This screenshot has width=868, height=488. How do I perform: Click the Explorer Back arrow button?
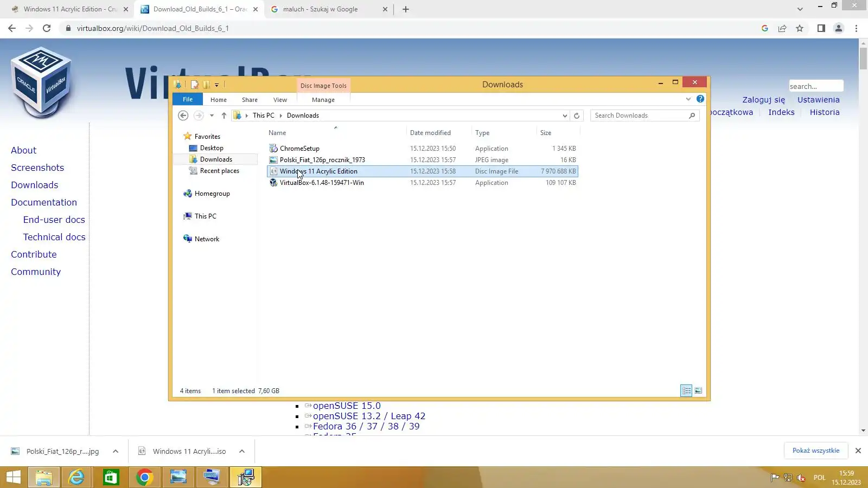coord(183,115)
